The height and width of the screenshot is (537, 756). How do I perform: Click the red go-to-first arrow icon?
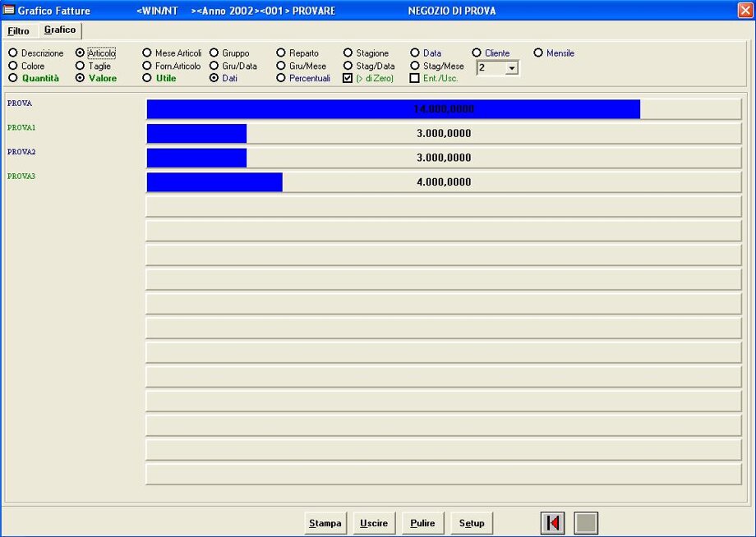(x=552, y=523)
